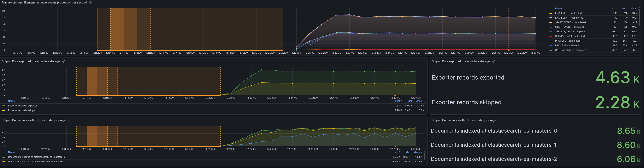Click the START_EVENT - completed color swatch
This screenshot has width=644, height=168.
(x=551, y=22)
